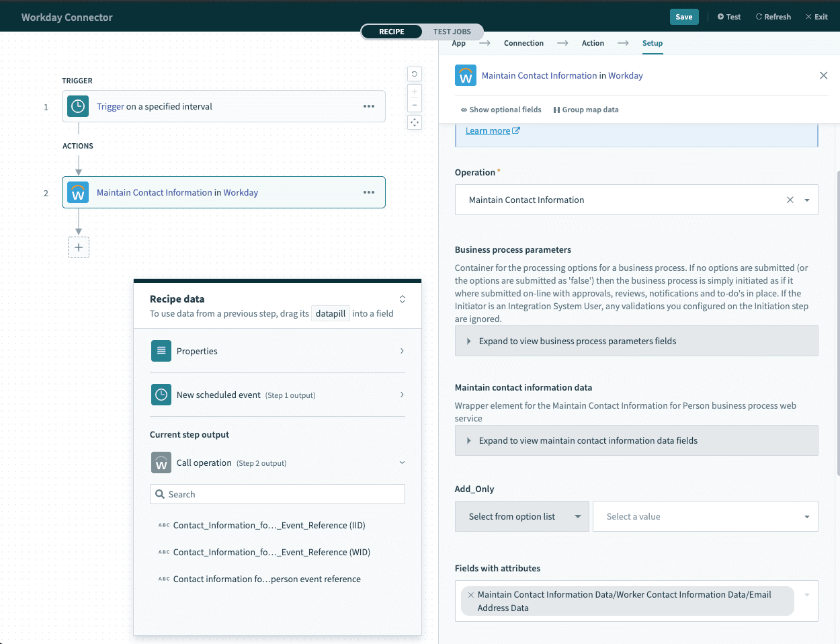Click the clock icon on the trigger step
The width and height of the screenshot is (840, 644).
coord(78,106)
